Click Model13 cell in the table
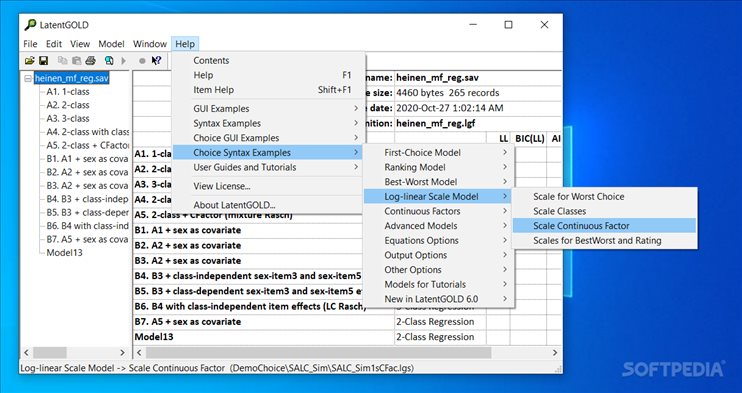 [154, 337]
